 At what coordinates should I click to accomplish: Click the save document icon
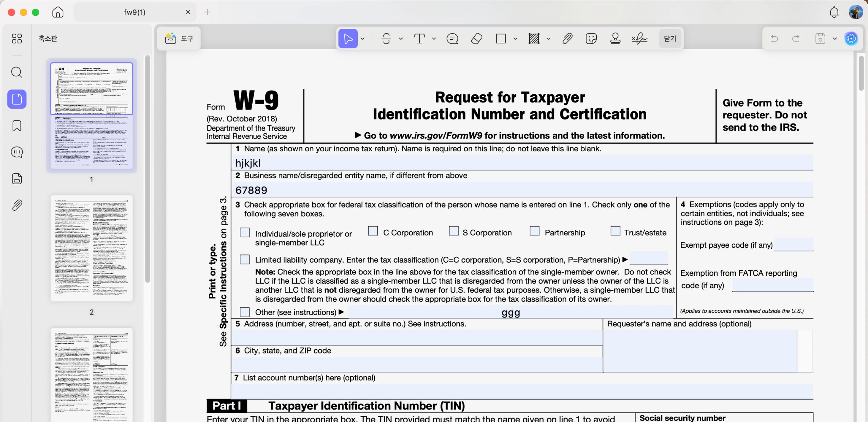click(x=820, y=38)
